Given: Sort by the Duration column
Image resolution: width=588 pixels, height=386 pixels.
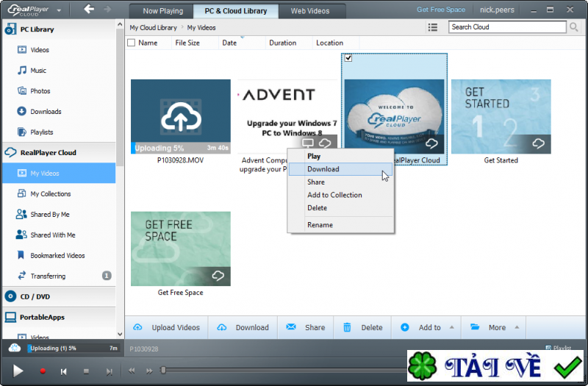Looking at the screenshot, I should 283,43.
